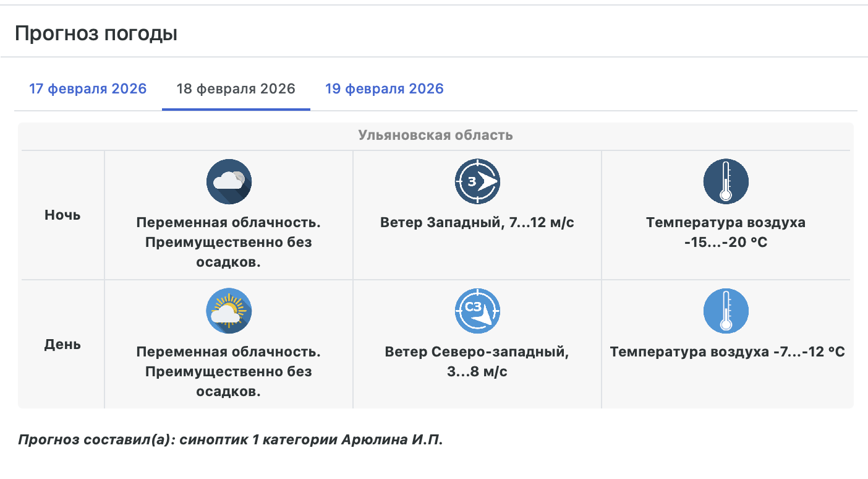This screenshot has height=479, width=868.
Task: Select the 18 февраля 2026 tab
Action: click(x=236, y=88)
